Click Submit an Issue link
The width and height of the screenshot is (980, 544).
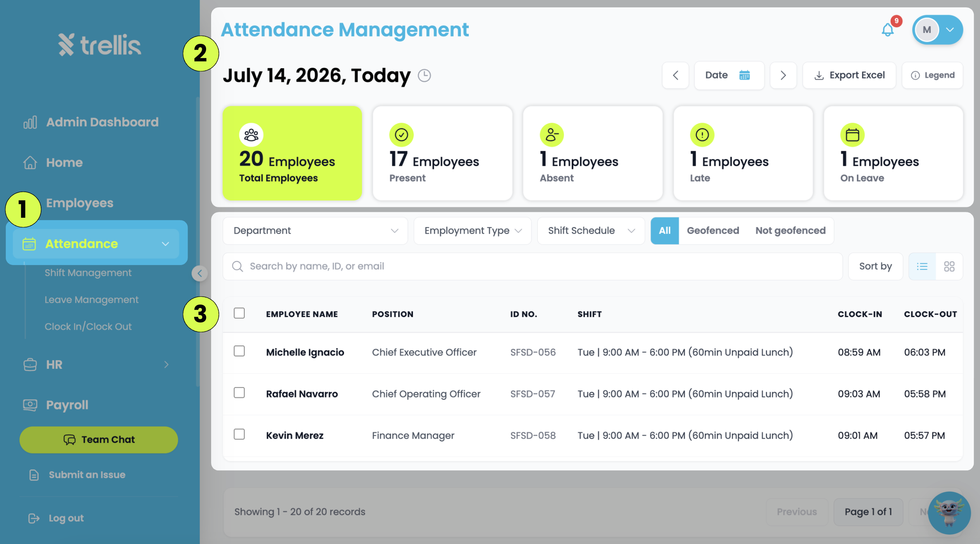coord(77,475)
